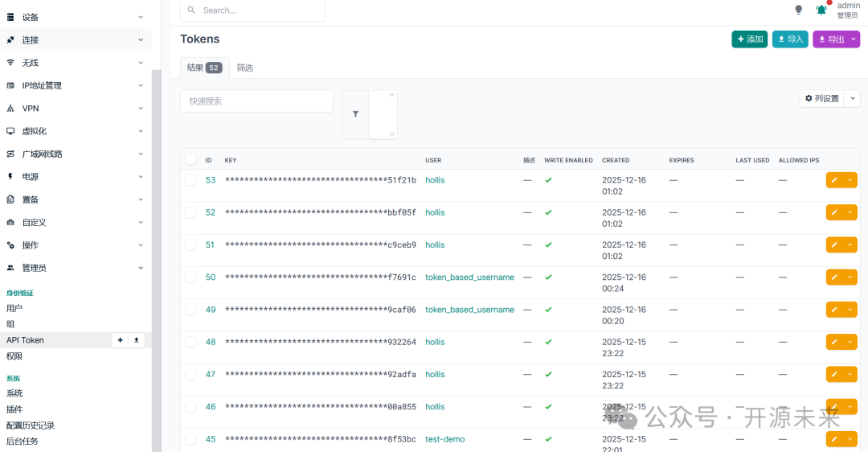Click the edit pencil for token 47
Screen dimensions: 868x452
click(834, 375)
